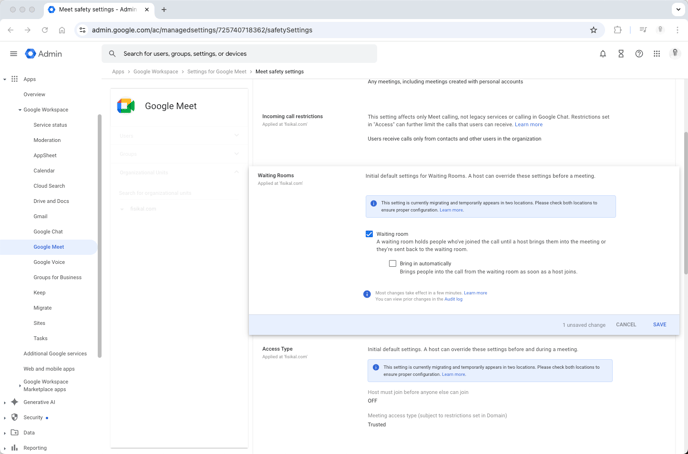Open the tab list dropdown arrow

point(678,10)
